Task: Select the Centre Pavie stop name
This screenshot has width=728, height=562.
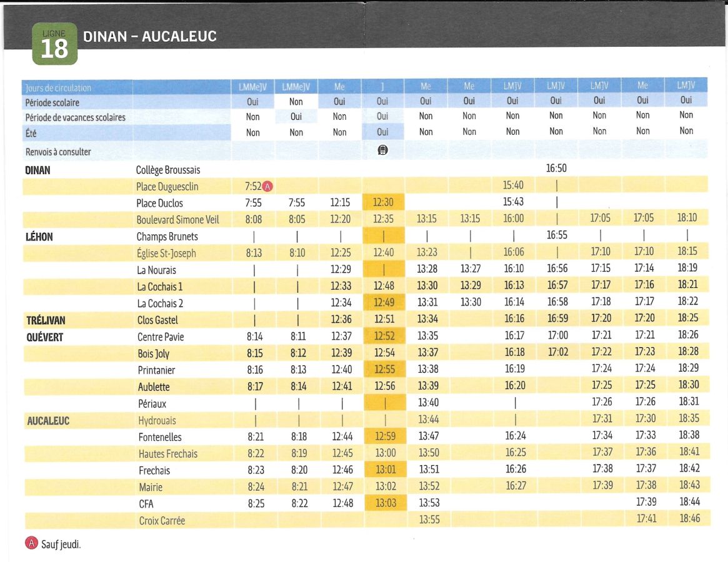Action: (161, 337)
